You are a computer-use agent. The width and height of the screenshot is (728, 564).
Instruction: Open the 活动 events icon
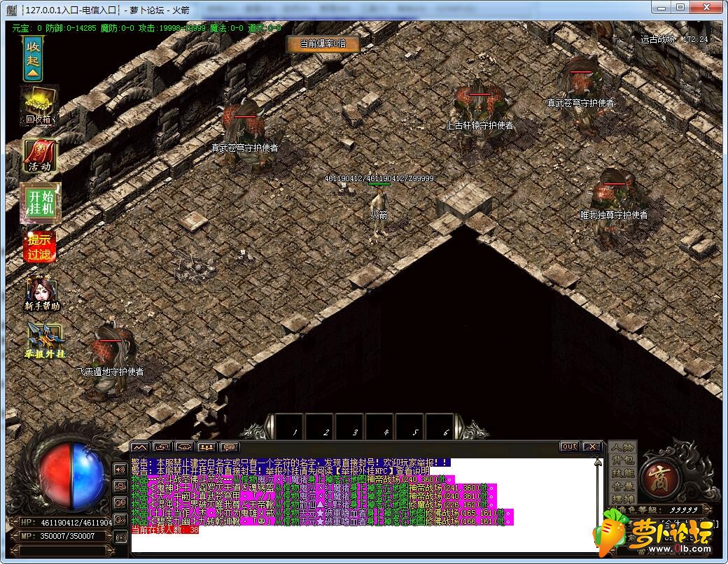click(x=39, y=156)
